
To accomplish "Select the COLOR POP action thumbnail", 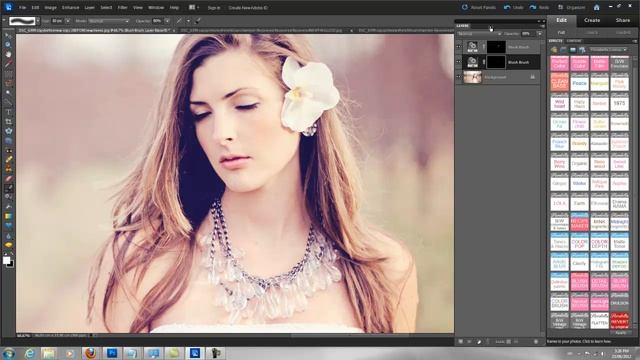I will (579, 242).
